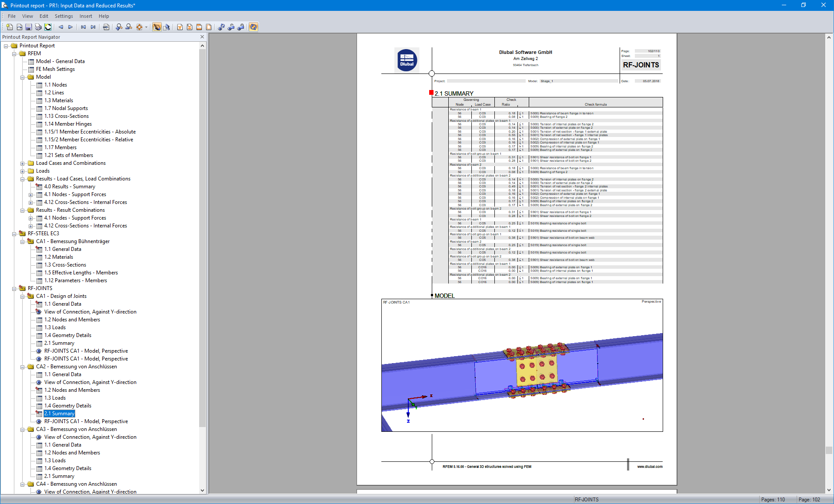Click the orange page contents icon
This screenshot has height=504, width=834.
(x=190, y=27)
